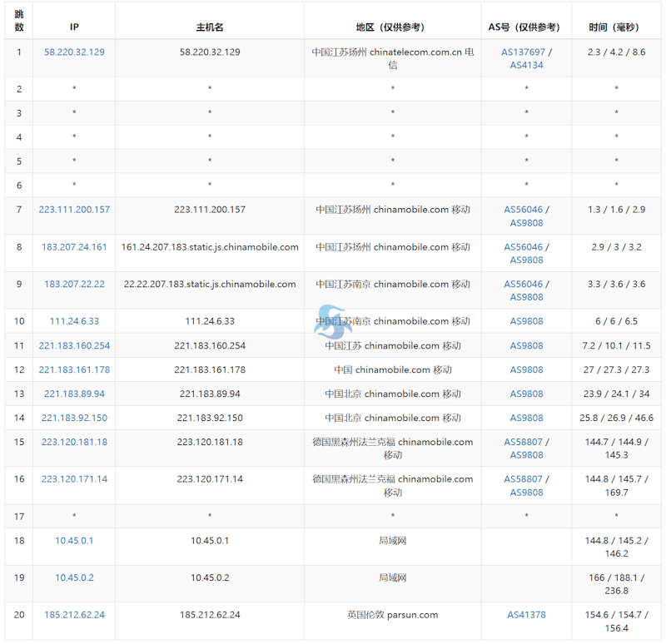Select 局域网 text in hop 19 row
This screenshot has width=666, height=644.
click(x=393, y=577)
